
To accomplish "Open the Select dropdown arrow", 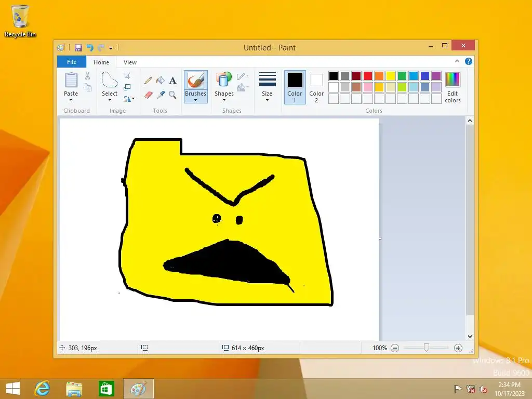I will 110,100.
